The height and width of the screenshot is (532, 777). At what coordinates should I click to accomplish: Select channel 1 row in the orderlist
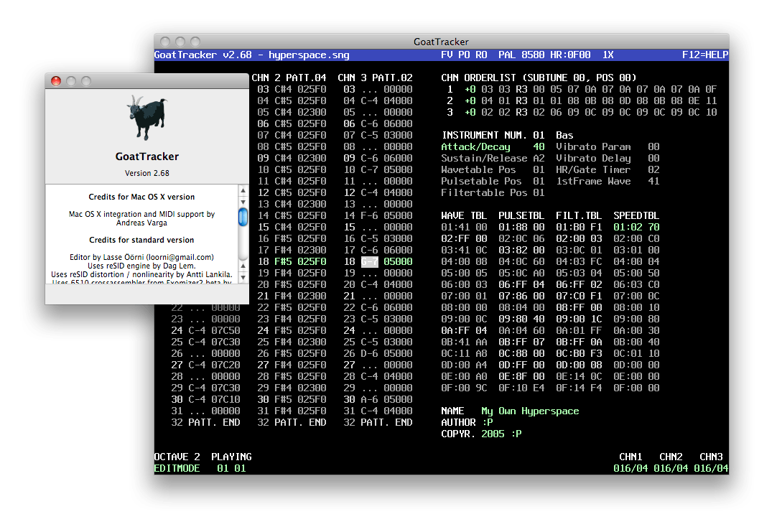pos(450,89)
